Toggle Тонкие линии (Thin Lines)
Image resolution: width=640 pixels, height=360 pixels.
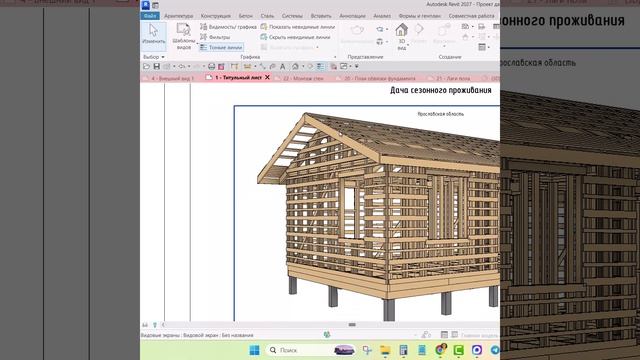(221, 47)
